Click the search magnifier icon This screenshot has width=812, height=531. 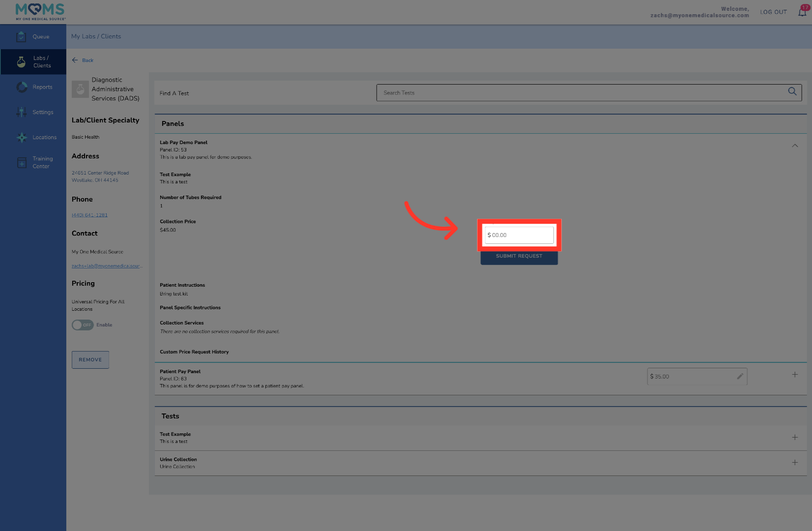792,92
